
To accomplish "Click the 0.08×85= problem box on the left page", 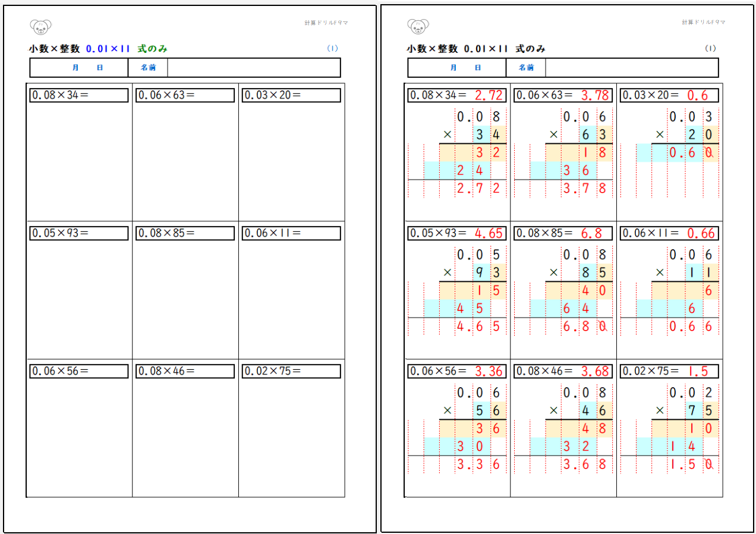I will [x=185, y=233].
